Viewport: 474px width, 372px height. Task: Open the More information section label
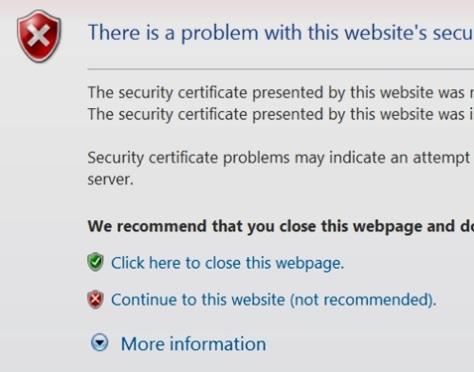point(193,344)
